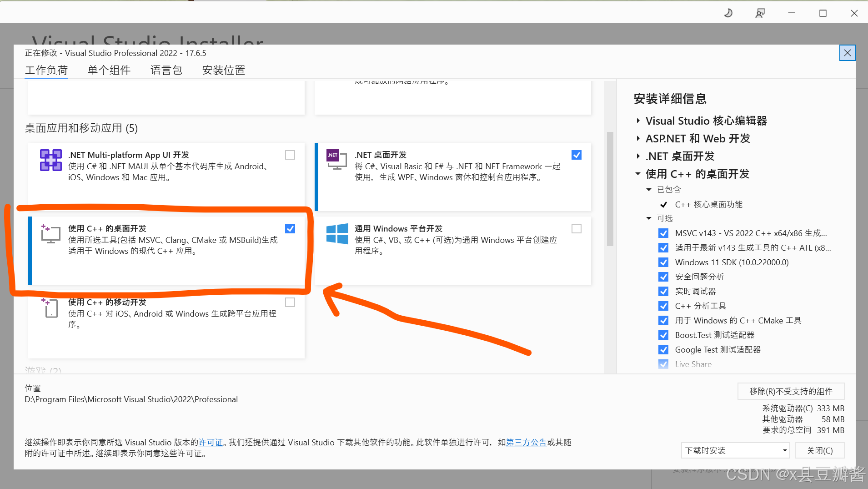This screenshot has height=489, width=868.
Task: Uncheck 用于 Windows 的 C++ CMake 工具
Action: 663,321
